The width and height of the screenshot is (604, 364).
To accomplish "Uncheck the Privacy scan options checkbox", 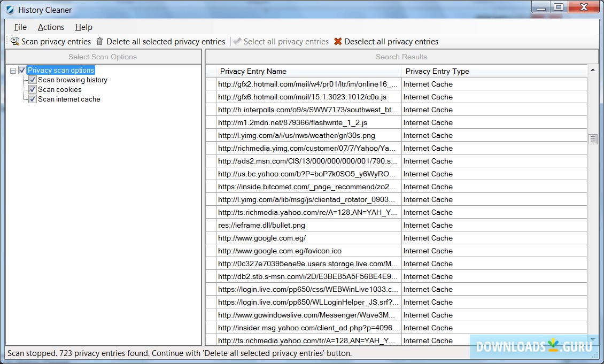I will (22, 69).
